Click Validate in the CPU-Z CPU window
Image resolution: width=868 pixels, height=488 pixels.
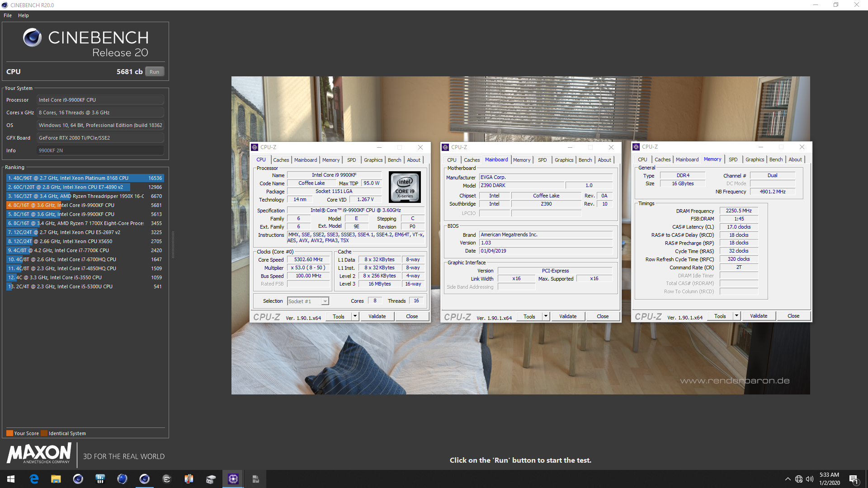click(377, 316)
